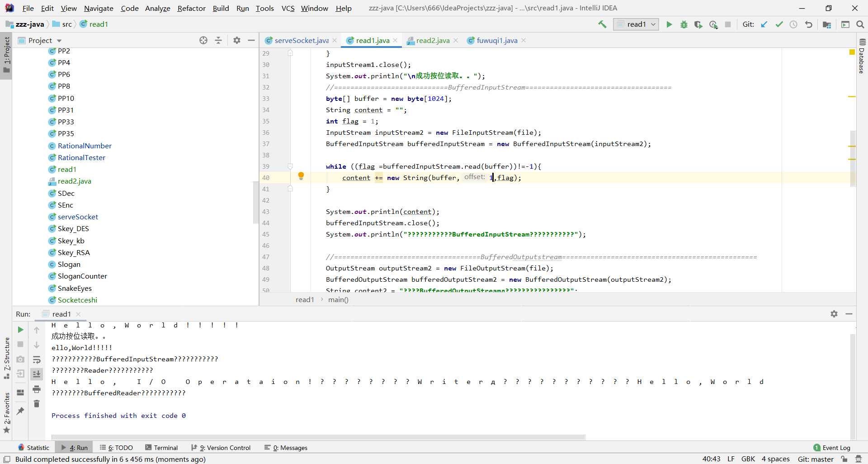The width and height of the screenshot is (868, 464).
Task: Open the Navigate menu
Action: coord(99,8)
